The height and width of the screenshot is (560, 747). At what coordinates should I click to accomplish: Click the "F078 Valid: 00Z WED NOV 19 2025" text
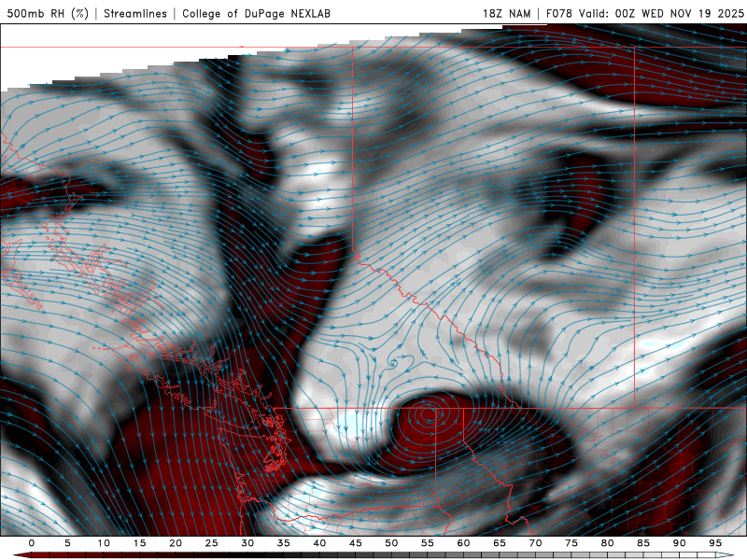(x=645, y=13)
